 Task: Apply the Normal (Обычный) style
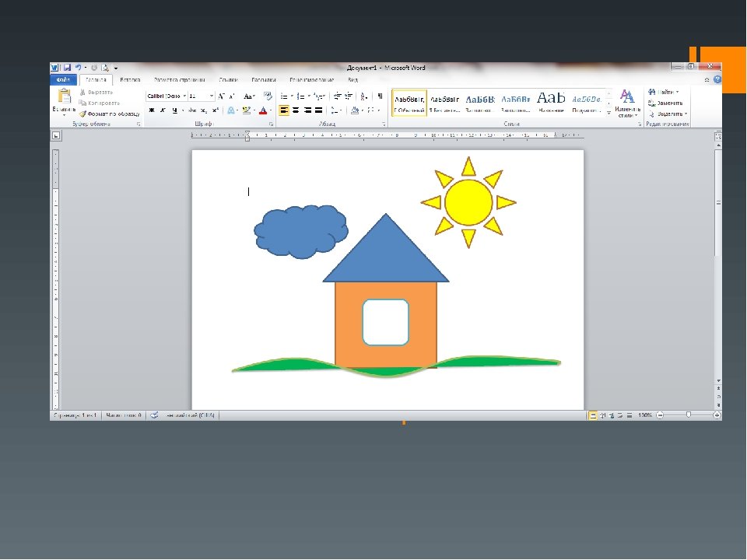pos(409,103)
